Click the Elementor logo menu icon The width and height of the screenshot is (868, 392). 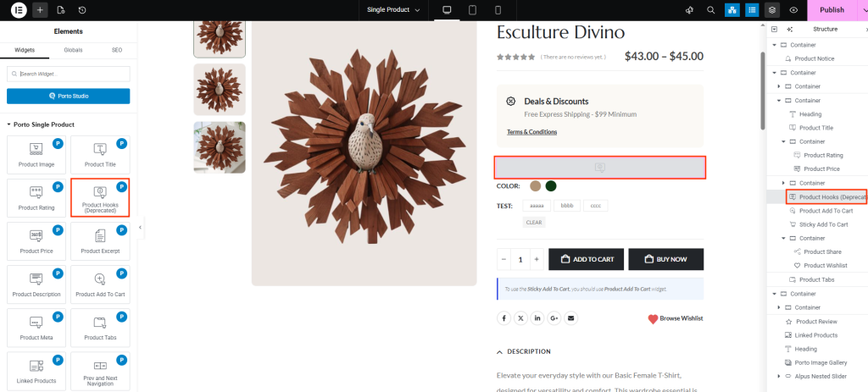(19, 10)
